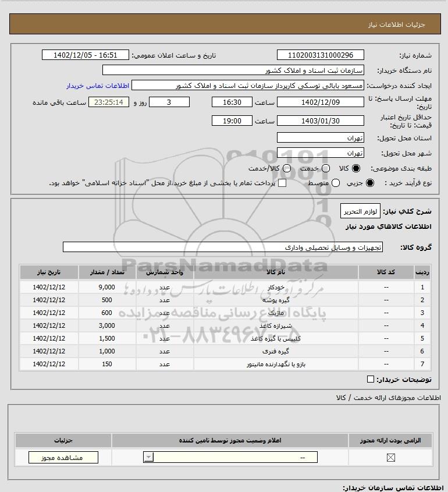
Task: Click the شماره نیاز field 1102003131000296
Action: [321, 55]
